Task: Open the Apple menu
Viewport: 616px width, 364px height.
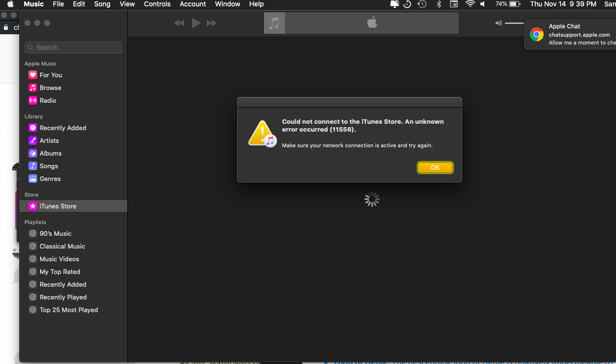Action: 10,4
